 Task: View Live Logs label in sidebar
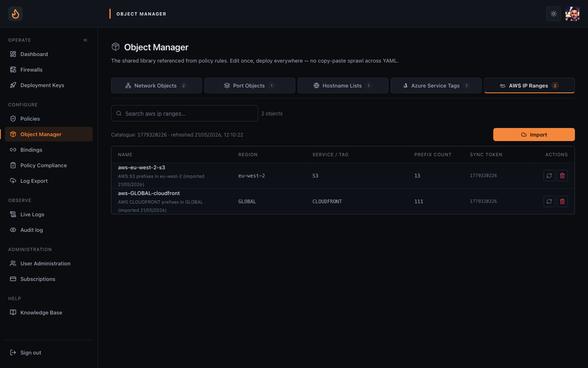point(32,214)
